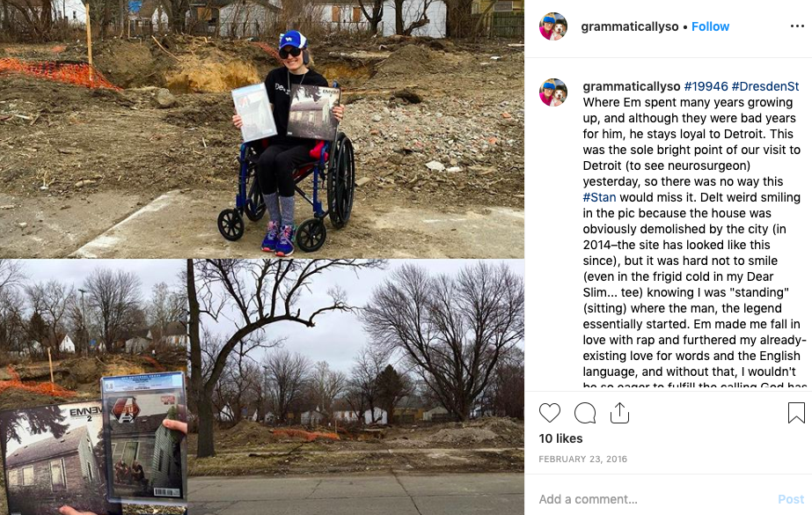Open the grammaticallyso username in the caption
The width and height of the screenshot is (812, 515).
coord(632,86)
